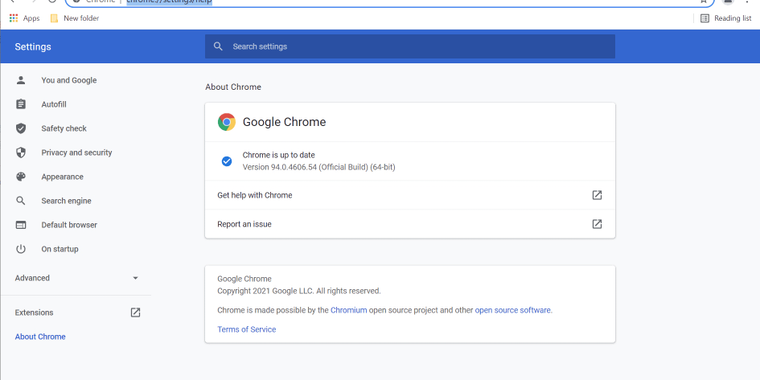This screenshot has width=760, height=380.
Task: Open the New folder bookmark
Action: (75, 18)
